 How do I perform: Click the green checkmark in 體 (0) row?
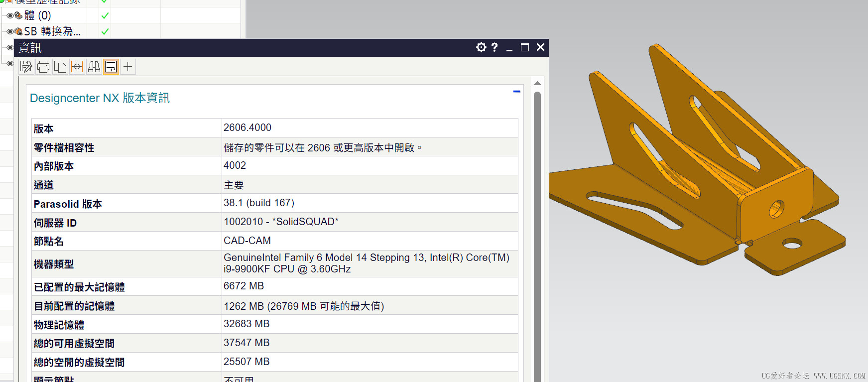(105, 15)
